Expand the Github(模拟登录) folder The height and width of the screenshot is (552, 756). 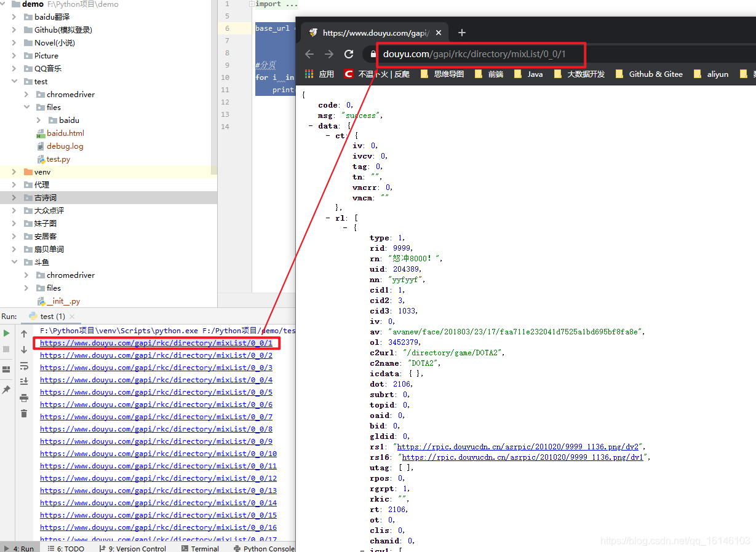(14, 30)
